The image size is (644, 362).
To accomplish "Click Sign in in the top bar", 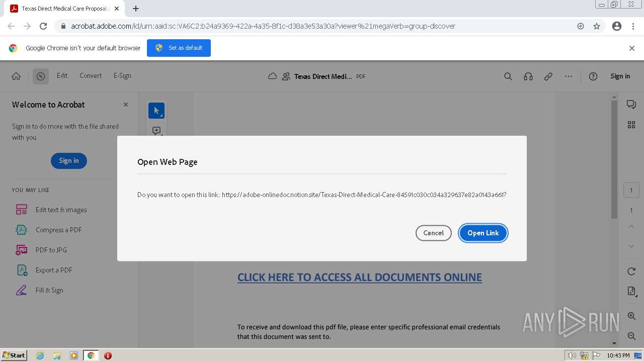I will click(620, 76).
